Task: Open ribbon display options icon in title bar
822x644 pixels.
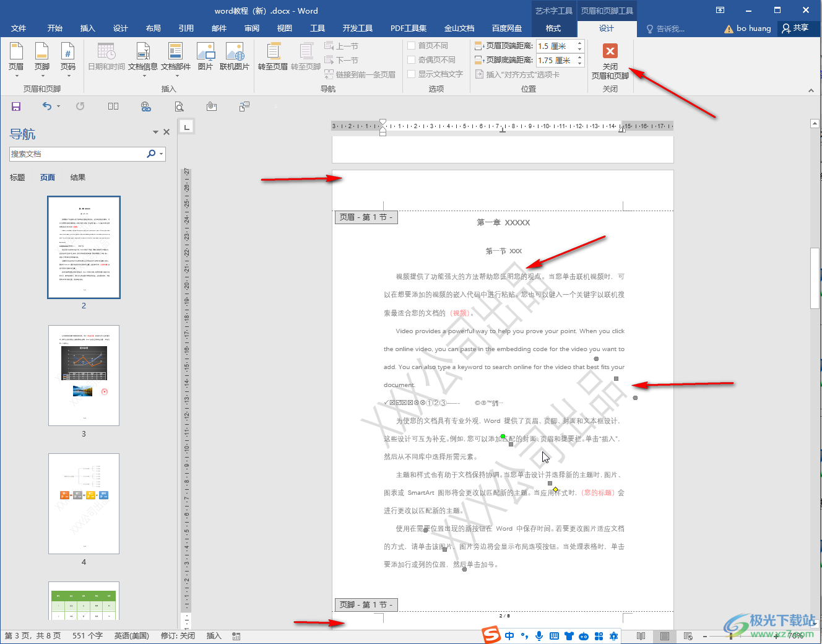Action: [720, 10]
